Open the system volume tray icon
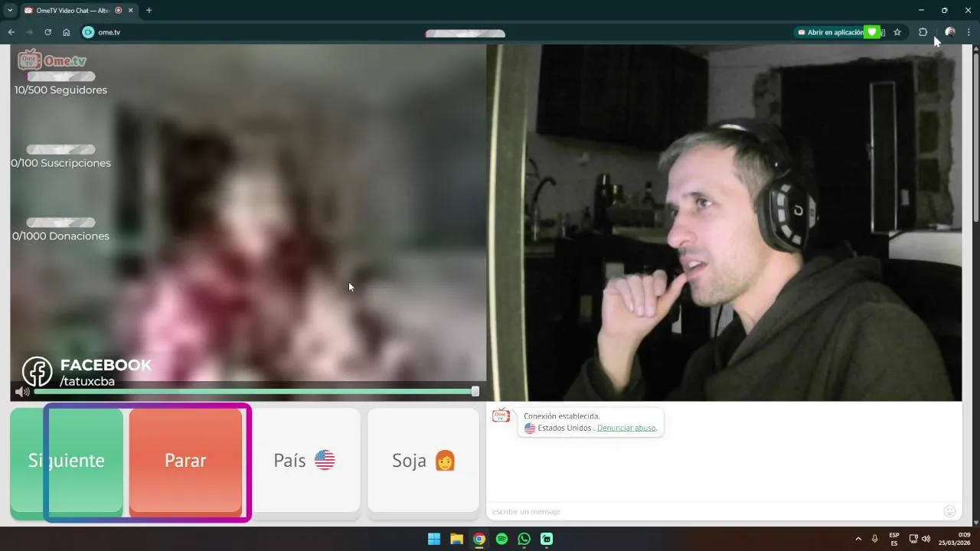The image size is (980, 551). (926, 539)
